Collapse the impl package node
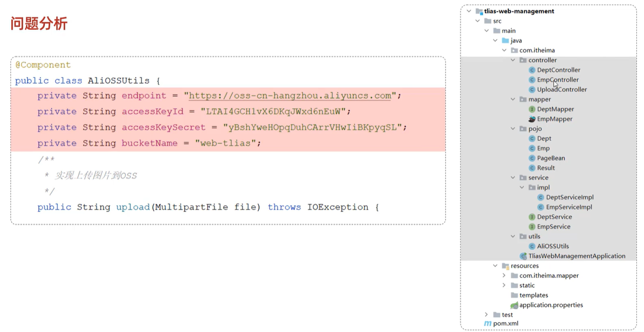 pos(522,187)
